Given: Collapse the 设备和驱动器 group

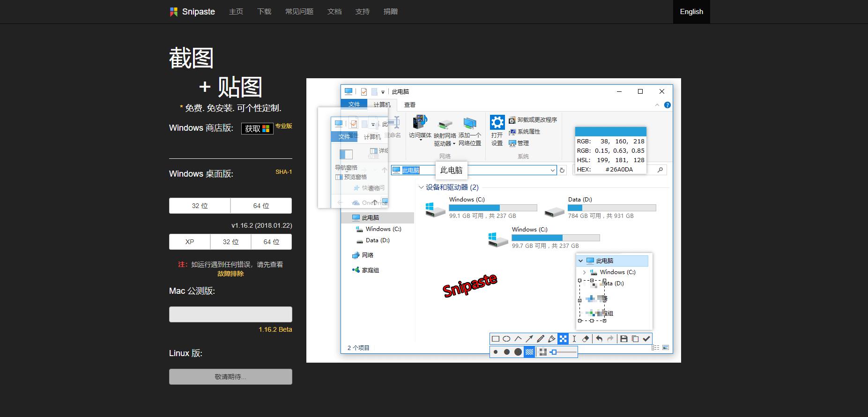Looking at the screenshot, I should [421, 187].
